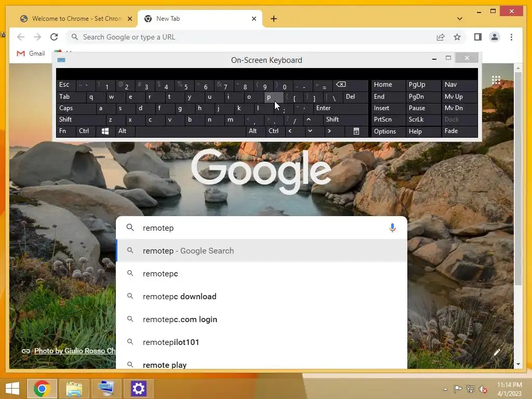Open Chrome side panel icon
The width and height of the screenshot is (532, 399).
point(478,37)
